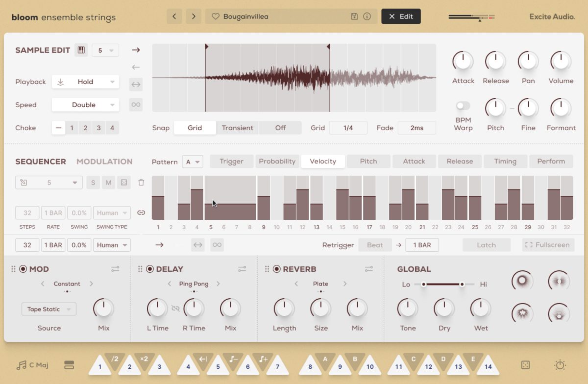
Task: Toggle BPM Warp on
Action: 463,105
